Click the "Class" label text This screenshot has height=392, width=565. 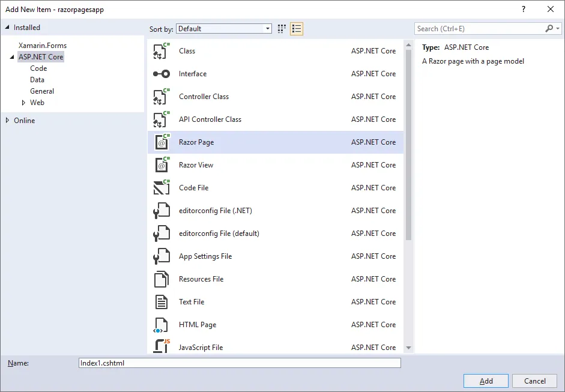click(187, 51)
